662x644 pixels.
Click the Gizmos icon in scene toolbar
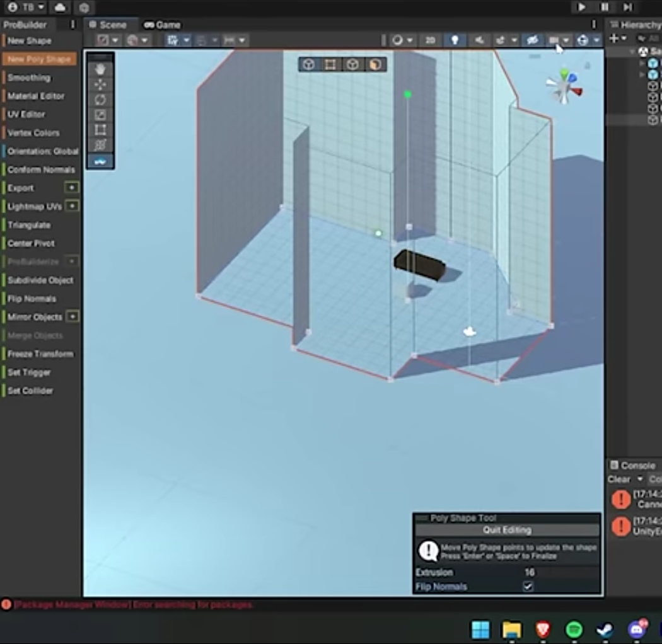583,40
